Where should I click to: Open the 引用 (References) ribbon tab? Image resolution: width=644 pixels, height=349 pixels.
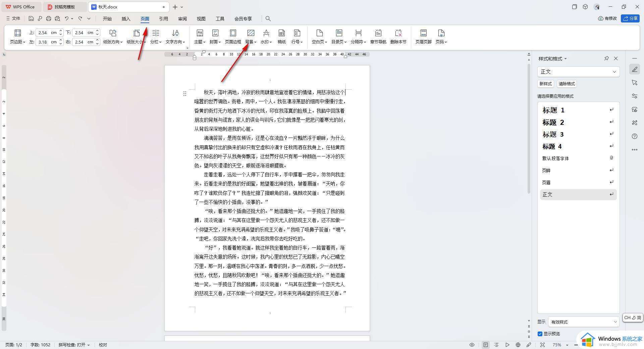[164, 18]
